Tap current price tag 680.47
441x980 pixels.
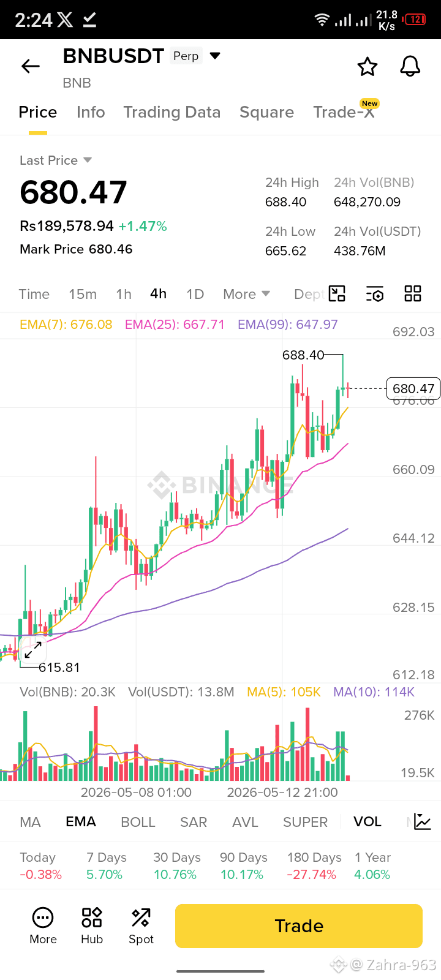click(x=413, y=388)
